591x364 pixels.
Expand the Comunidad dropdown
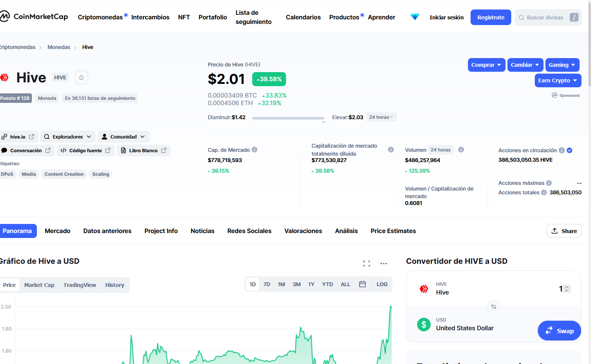coord(123,137)
